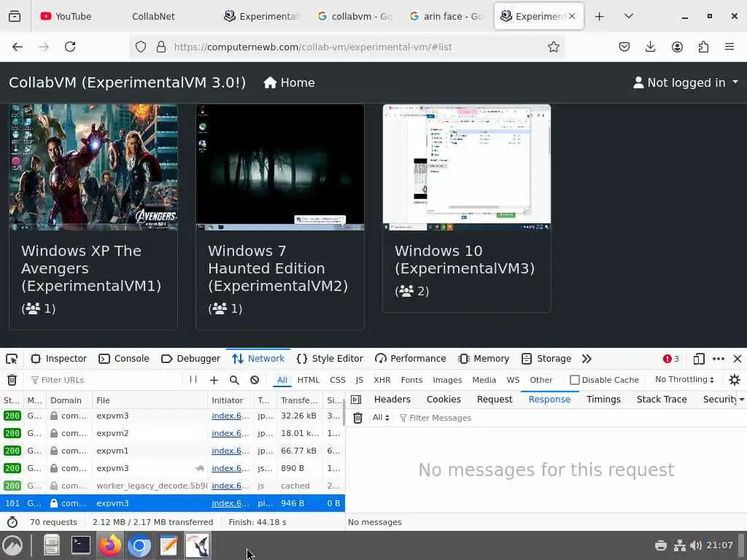Open the network search magnifier icon
This screenshot has height=560, width=747.
tap(234, 379)
